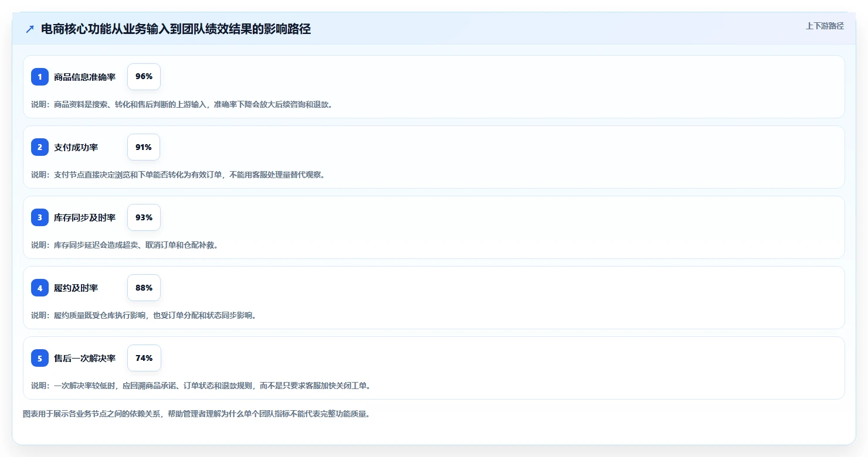Click the description starting with 库存同步延迟
The width and height of the screenshot is (868, 457).
125,245
